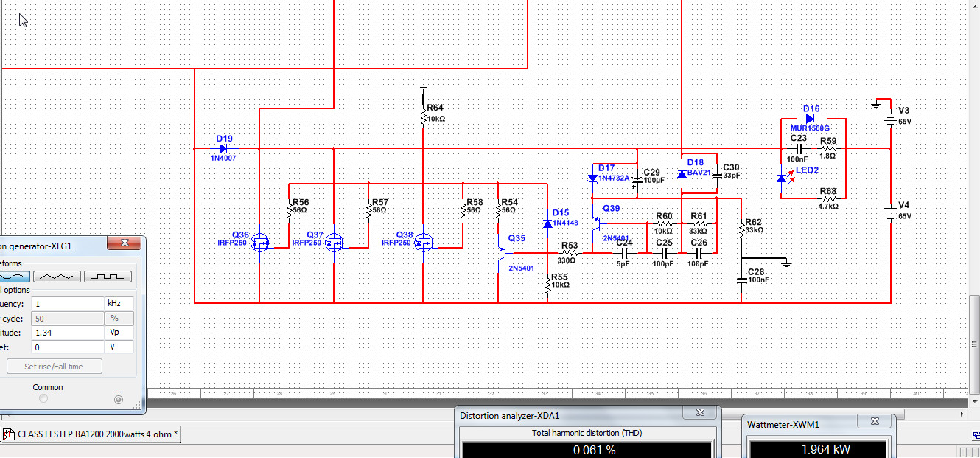Click the V3 battery symbol

click(x=890, y=119)
